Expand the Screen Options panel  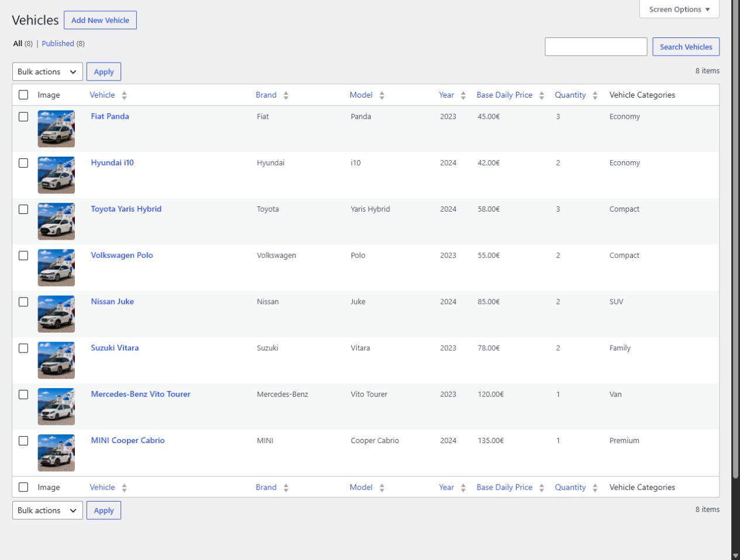click(679, 9)
